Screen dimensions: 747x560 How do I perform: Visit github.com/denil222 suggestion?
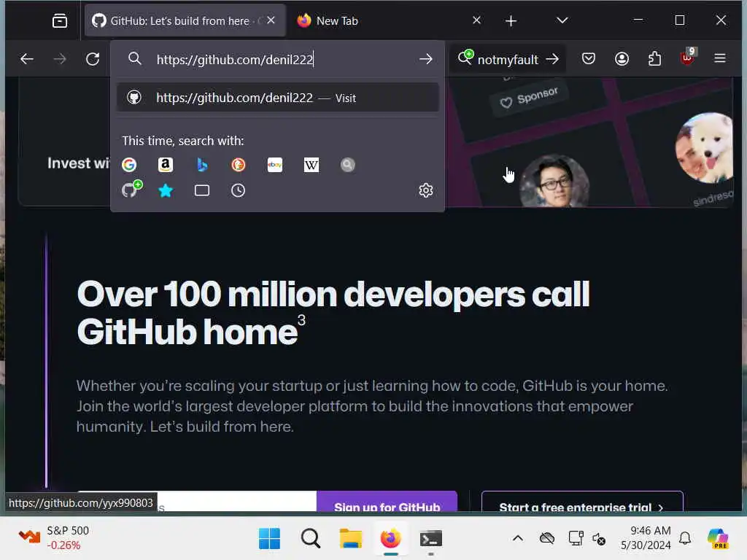click(x=278, y=98)
